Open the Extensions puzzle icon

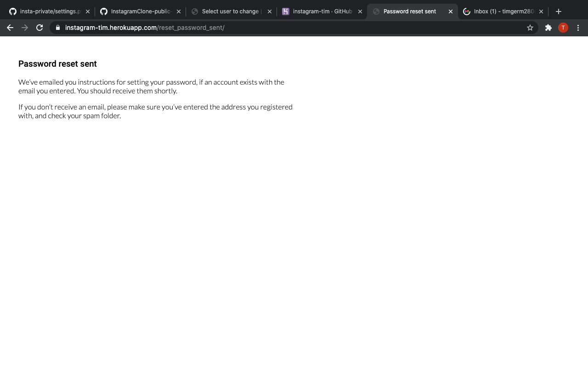coord(548,28)
